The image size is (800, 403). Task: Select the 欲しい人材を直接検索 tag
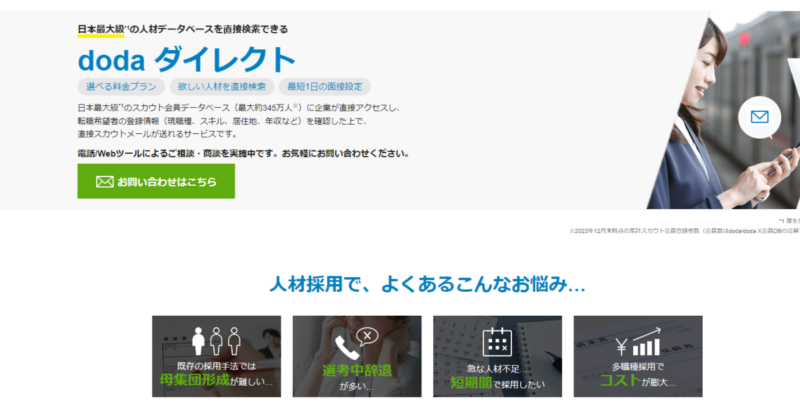[x=221, y=86]
